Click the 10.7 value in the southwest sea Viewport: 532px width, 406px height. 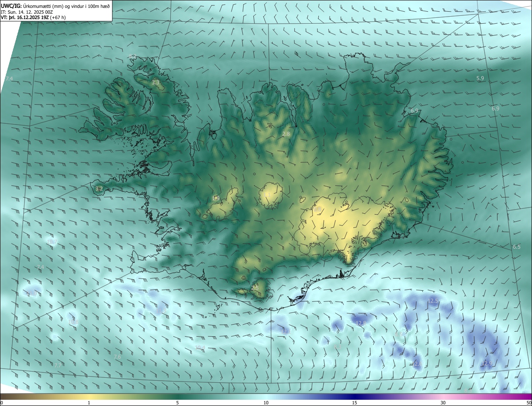52,242
